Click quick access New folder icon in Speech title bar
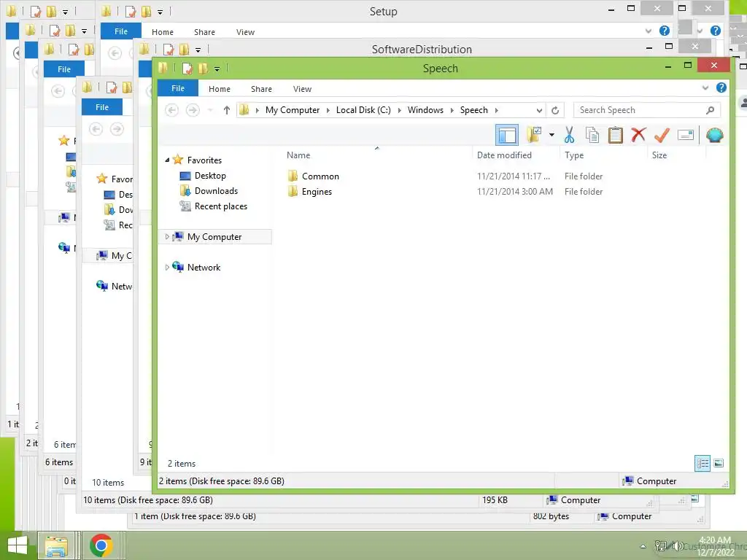The image size is (747, 560). tap(203, 69)
